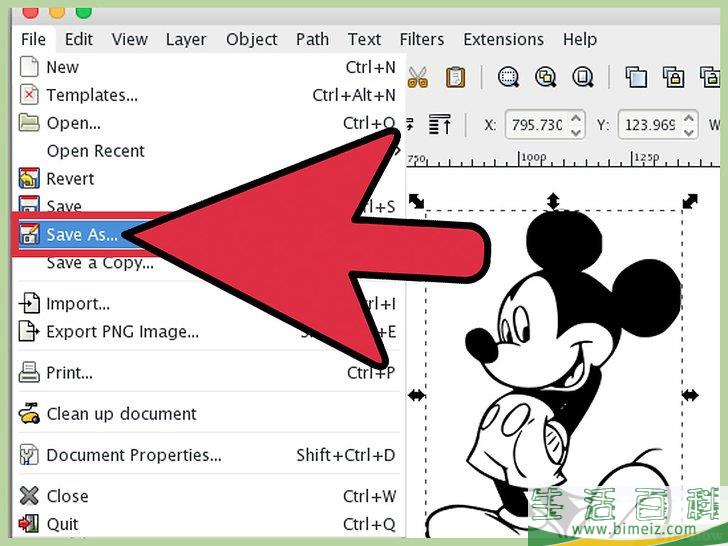Open the Edit menu

pos(78,39)
